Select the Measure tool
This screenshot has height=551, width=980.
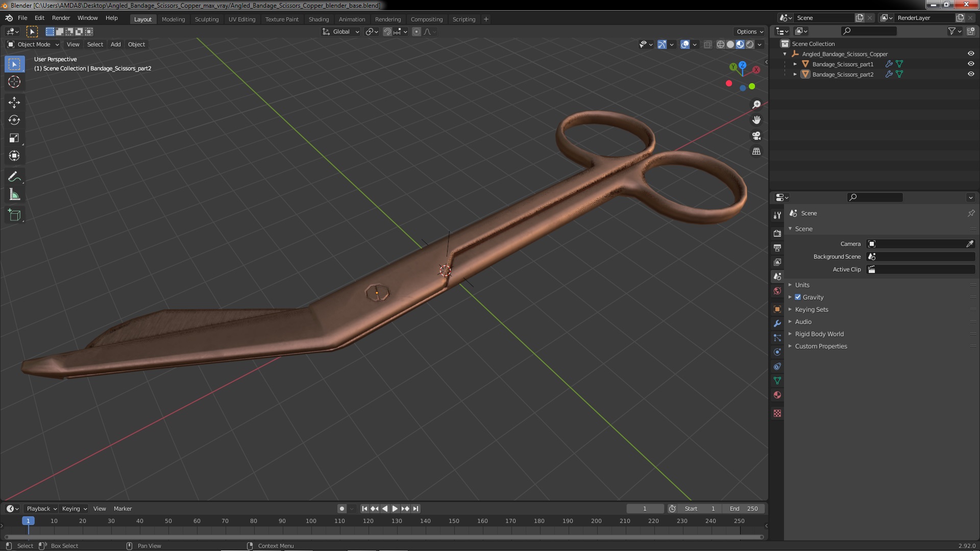[14, 194]
